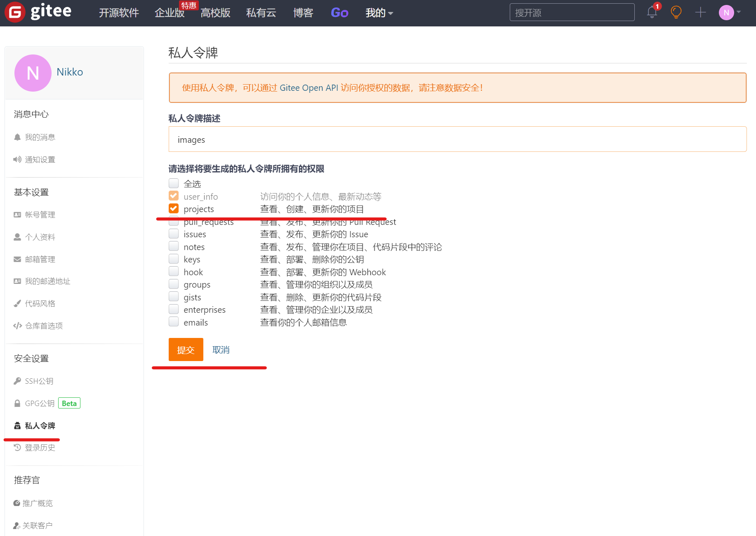Click the bell icon next to 我的消息
The image size is (756, 536).
coord(17,137)
